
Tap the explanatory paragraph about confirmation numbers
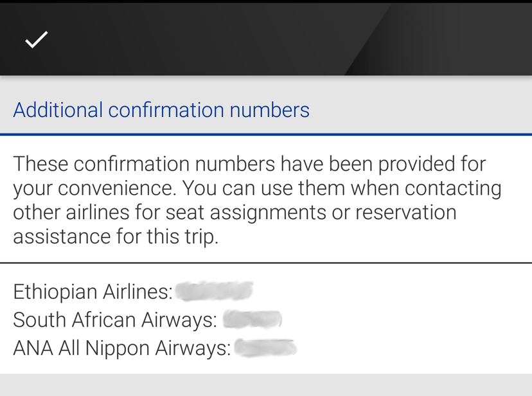click(257, 199)
